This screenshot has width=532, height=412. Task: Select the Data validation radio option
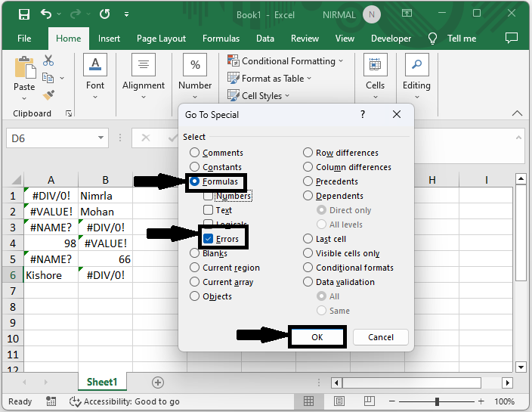[308, 282]
